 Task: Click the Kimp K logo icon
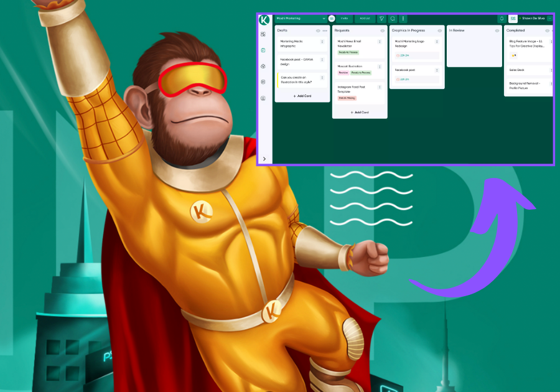point(264,19)
